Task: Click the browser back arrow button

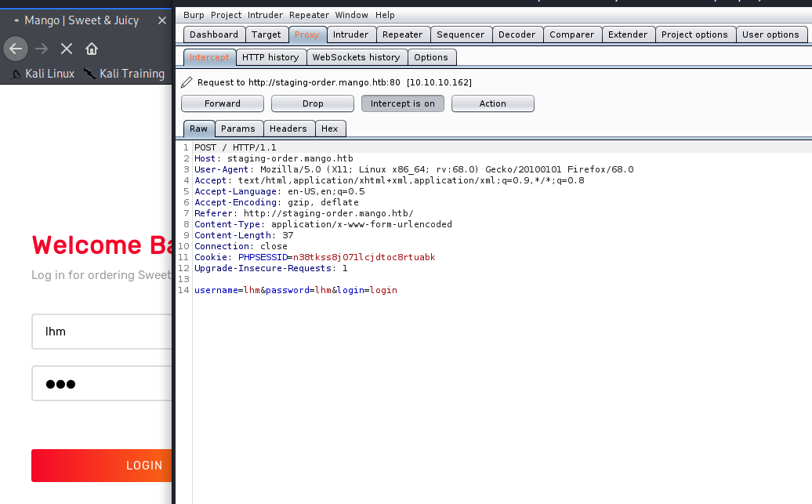Action: pos(16,49)
